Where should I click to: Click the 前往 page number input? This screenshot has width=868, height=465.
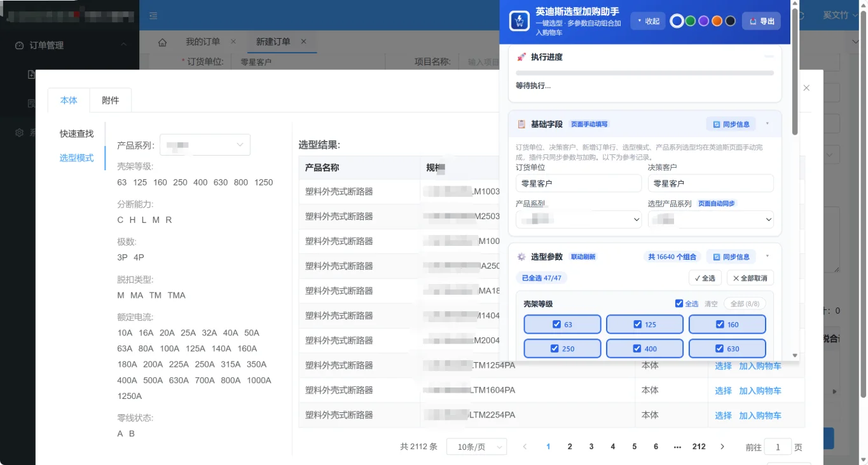coord(778,447)
